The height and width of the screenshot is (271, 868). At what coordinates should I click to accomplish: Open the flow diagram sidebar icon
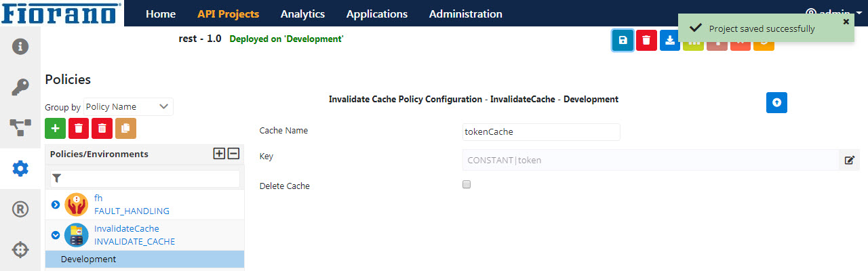pos(20,128)
